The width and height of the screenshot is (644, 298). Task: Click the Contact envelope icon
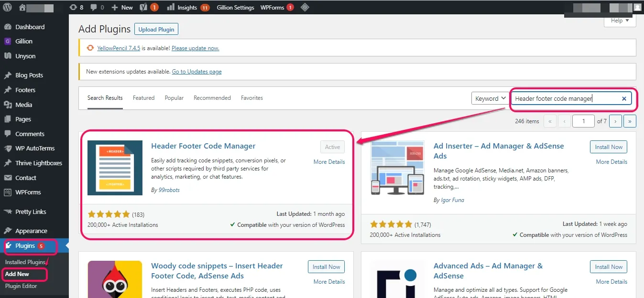tap(8, 178)
